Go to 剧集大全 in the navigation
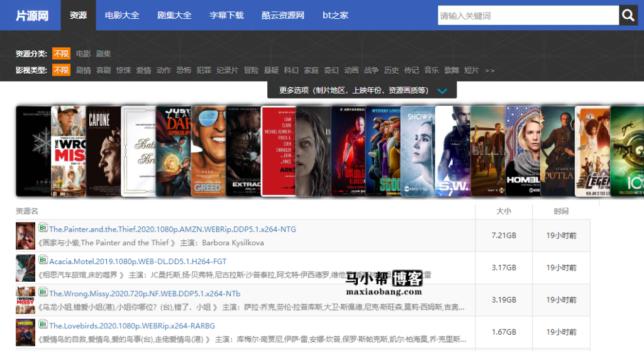 (174, 15)
